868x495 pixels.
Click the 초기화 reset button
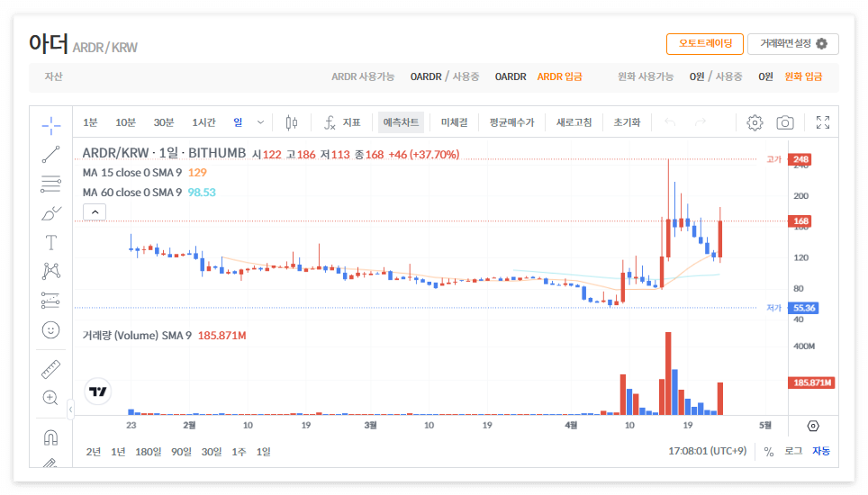tap(627, 122)
